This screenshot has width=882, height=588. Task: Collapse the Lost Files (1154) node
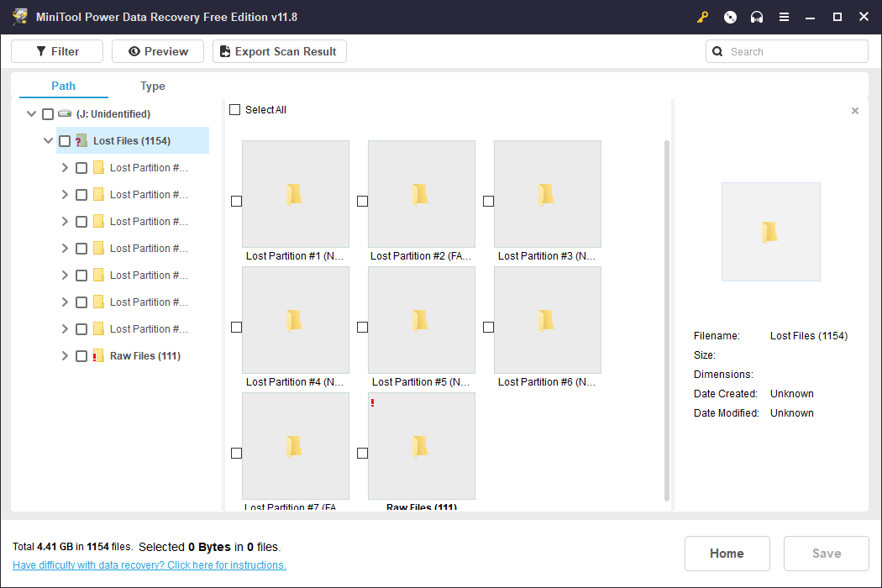pyautogui.click(x=49, y=140)
